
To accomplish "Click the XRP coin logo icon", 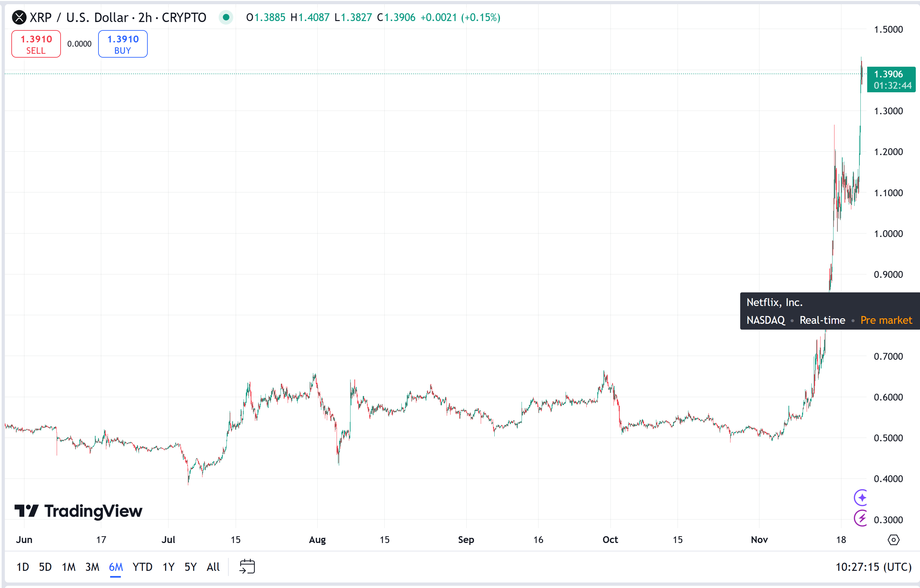I will point(19,17).
